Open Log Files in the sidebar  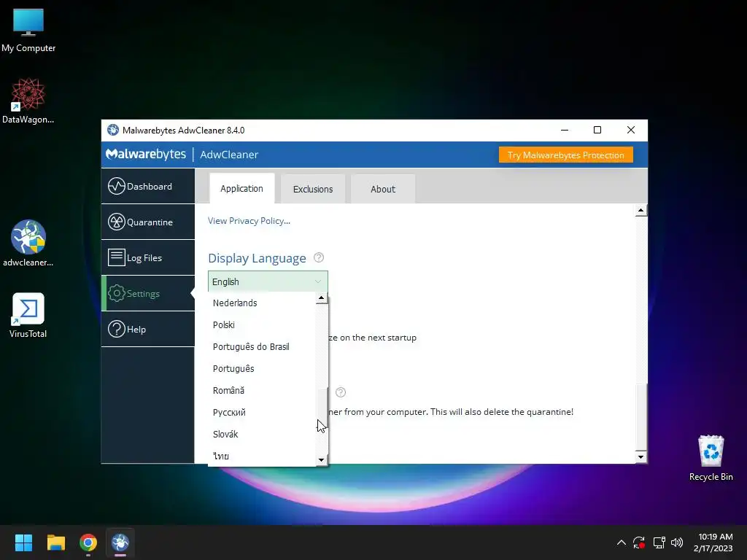(147, 257)
